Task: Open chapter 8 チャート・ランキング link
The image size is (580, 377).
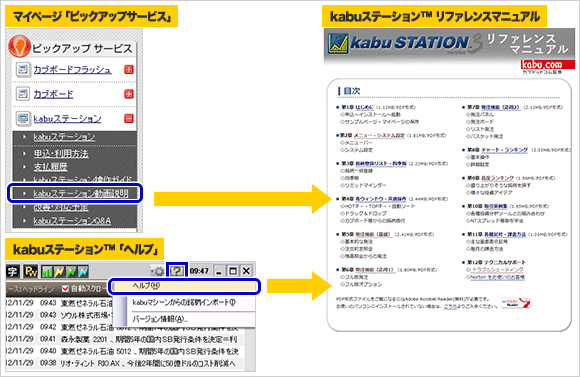Action: (x=505, y=150)
